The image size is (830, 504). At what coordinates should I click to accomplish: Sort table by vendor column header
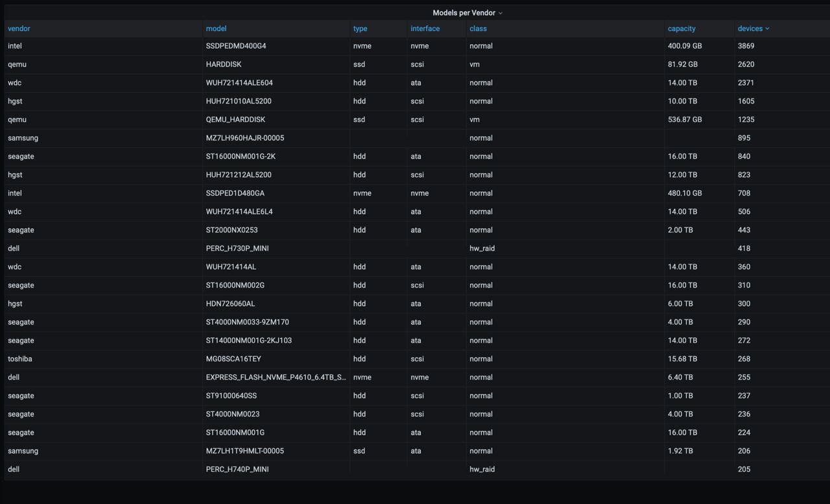click(x=19, y=29)
